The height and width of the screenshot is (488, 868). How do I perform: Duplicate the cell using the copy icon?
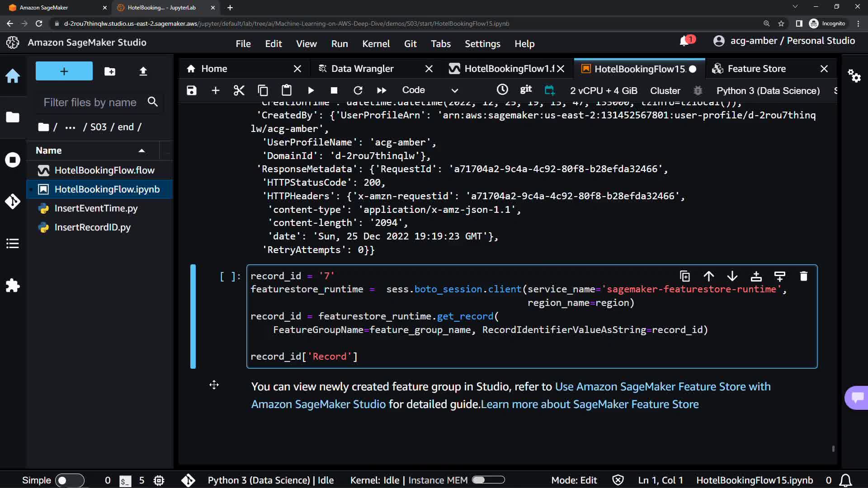click(x=684, y=276)
